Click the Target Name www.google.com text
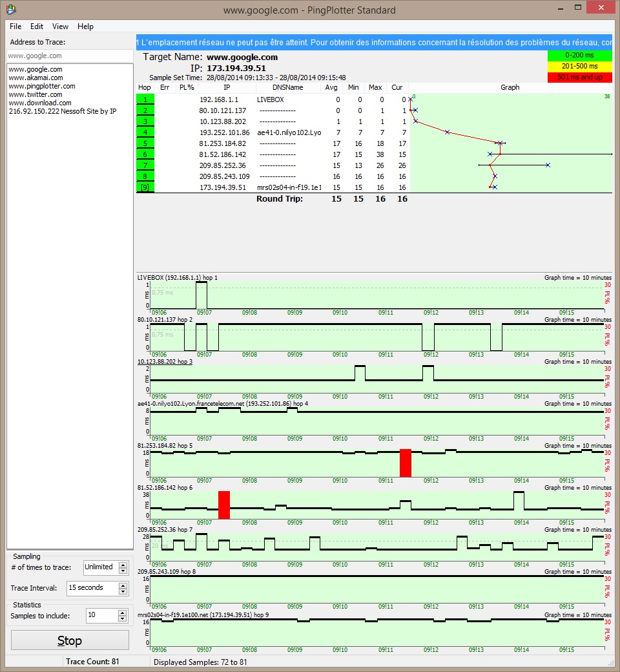Screen dimensions: 620x672 coord(242,57)
